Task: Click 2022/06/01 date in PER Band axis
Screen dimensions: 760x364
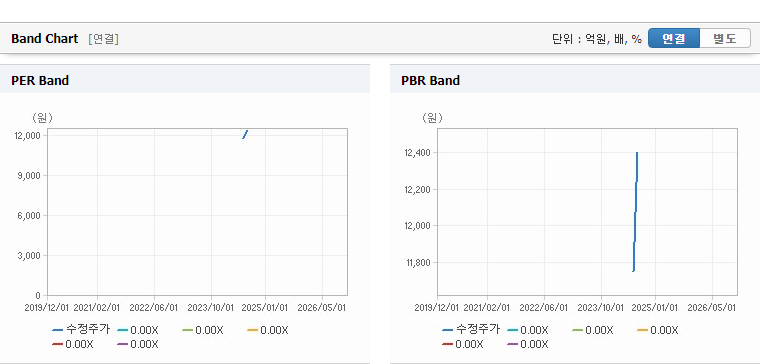Action: 154,308
